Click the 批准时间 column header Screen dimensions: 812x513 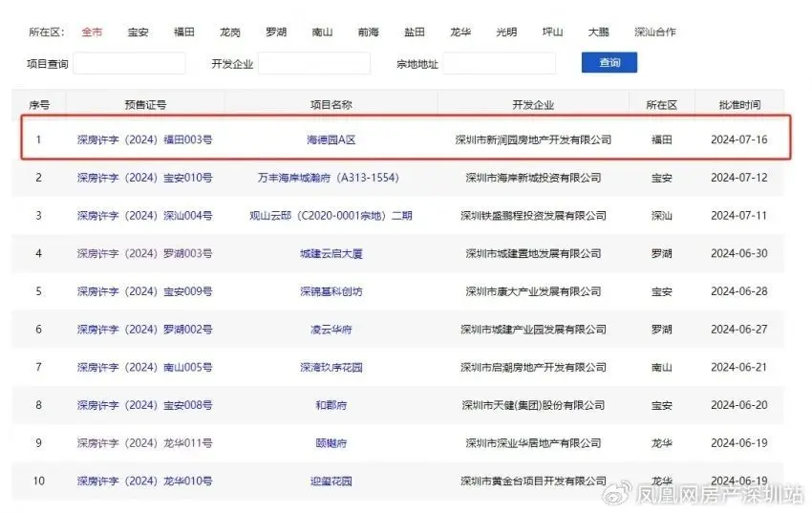tap(739, 105)
